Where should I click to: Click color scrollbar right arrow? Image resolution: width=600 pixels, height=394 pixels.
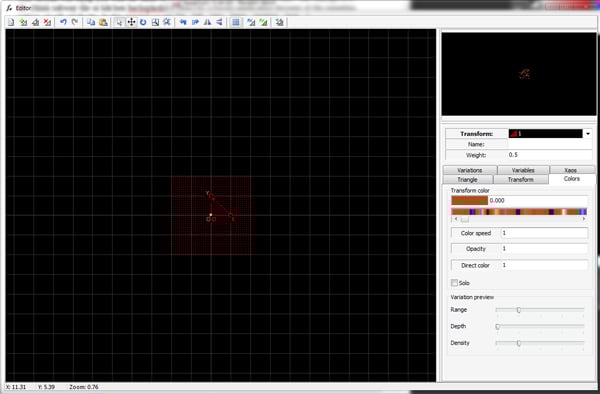click(x=584, y=219)
